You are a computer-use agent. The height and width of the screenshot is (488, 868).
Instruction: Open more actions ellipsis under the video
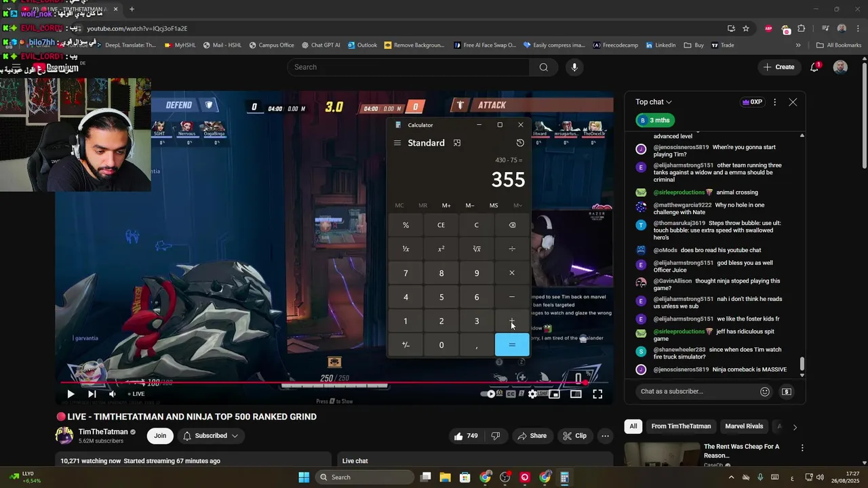coord(605,436)
